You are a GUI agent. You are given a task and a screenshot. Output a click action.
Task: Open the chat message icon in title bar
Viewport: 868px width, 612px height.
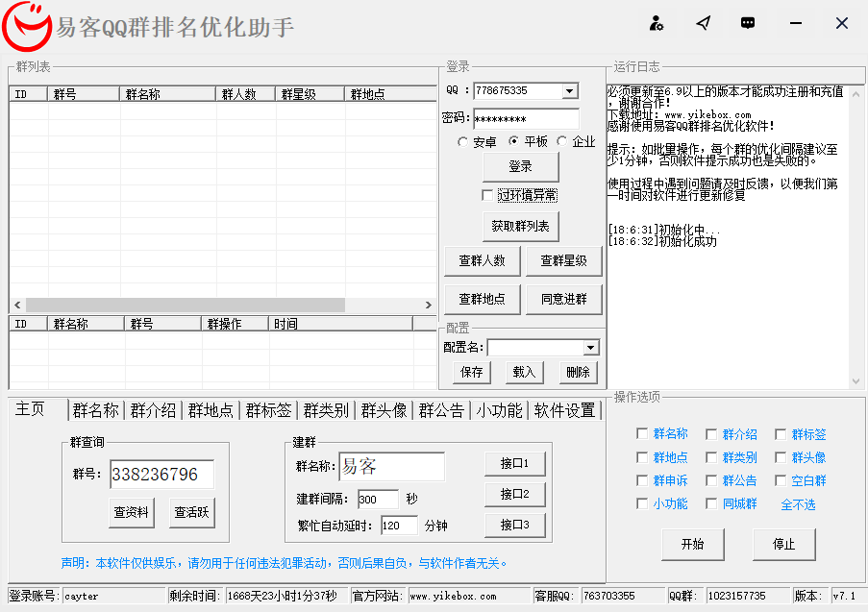(x=748, y=23)
